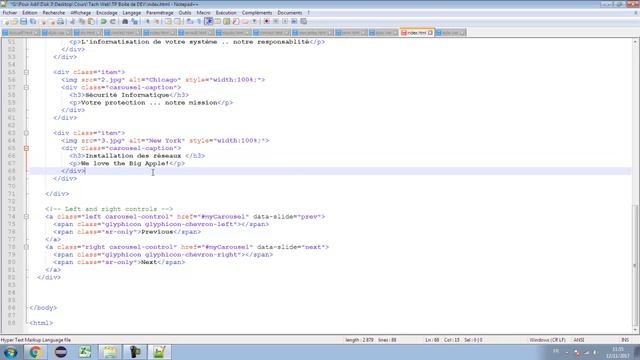The image size is (640, 360).
Task: Click the Open file toolbar icon
Action: pos(14,21)
